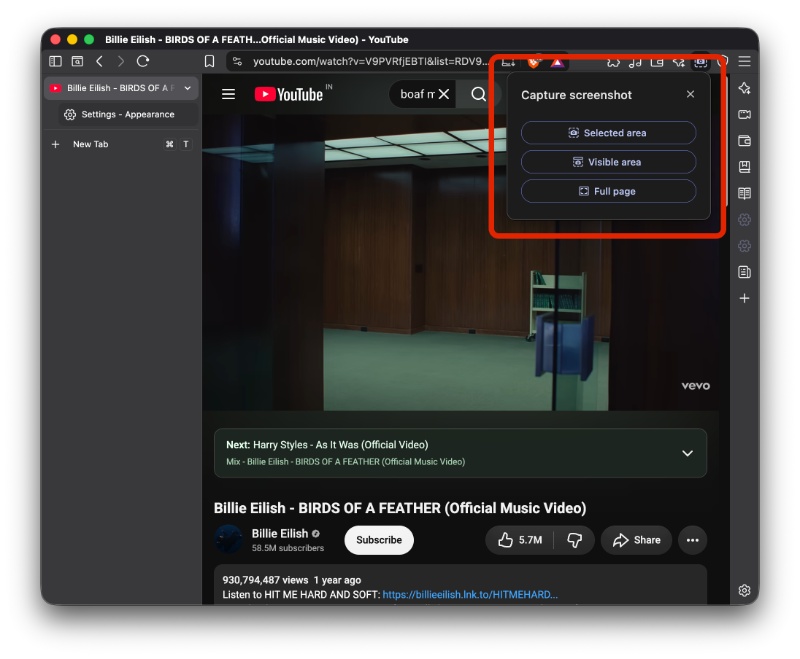This screenshot has height=659, width=800.
Task: Expand the Next: Harry Styles playlist panel
Action: pyautogui.click(x=687, y=453)
